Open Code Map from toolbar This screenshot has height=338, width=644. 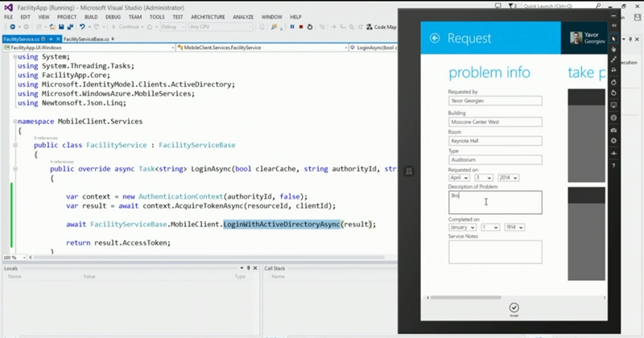(382, 27)
